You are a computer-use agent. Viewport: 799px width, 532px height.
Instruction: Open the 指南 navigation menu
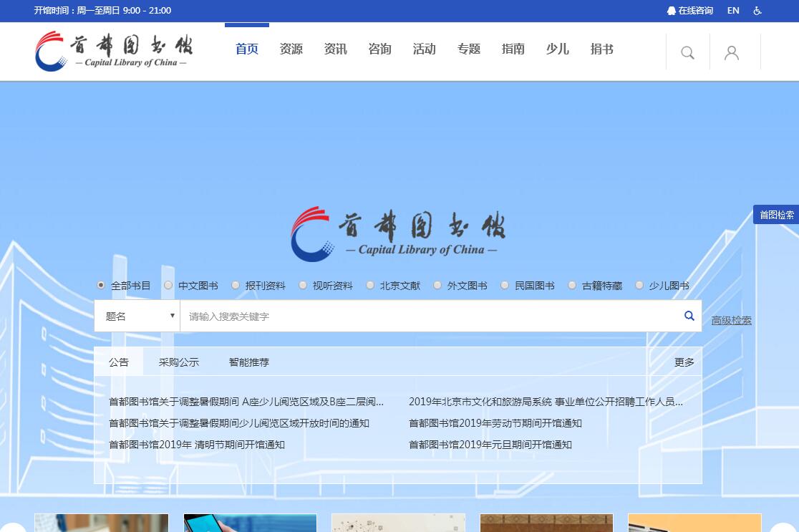coord(513,49)
